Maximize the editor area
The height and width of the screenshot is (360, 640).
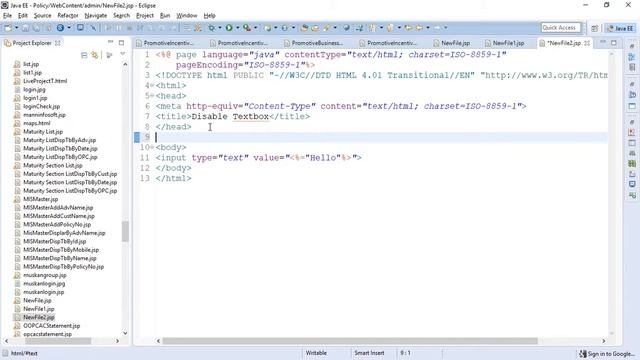tap(614, 42)
